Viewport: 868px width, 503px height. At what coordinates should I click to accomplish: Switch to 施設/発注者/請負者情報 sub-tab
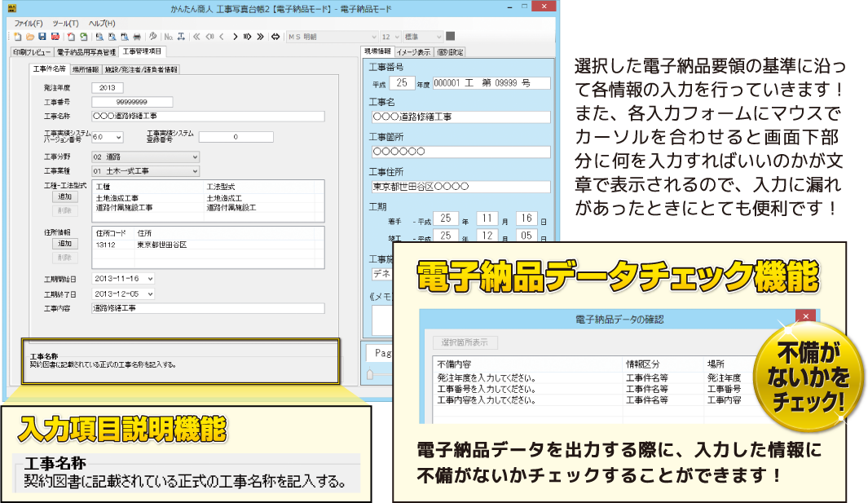[141, 70]
